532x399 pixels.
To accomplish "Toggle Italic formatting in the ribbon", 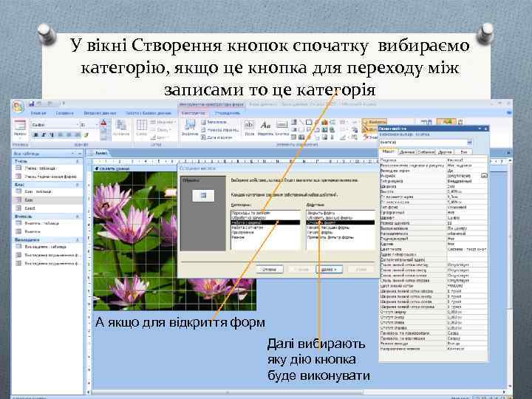I will [43, 135].
